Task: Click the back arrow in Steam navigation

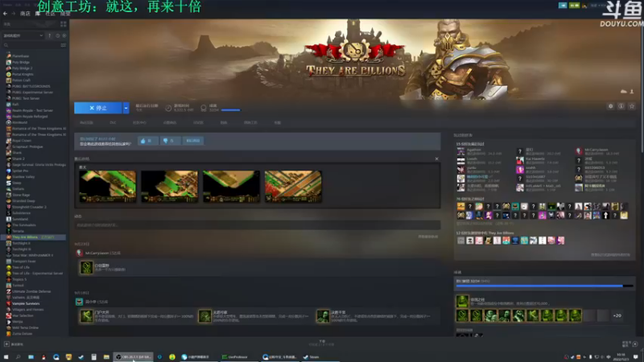Action: pyautogui.click(x=5, y=14)
